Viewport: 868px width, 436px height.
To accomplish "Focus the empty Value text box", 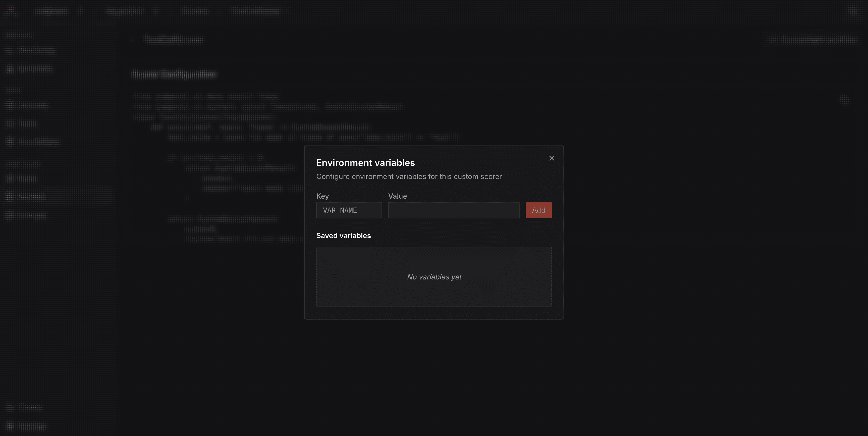I will pyautogui.click(x=454, y=210).
